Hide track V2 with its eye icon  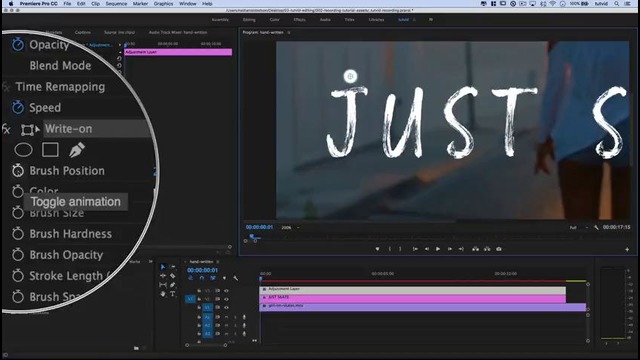pos(226,299)
